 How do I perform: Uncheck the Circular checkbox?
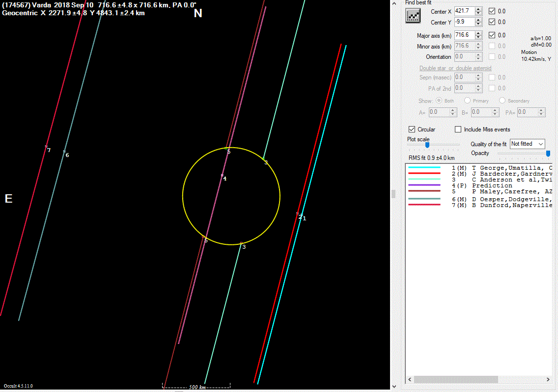pyautogui.click(x=412, y=130)
